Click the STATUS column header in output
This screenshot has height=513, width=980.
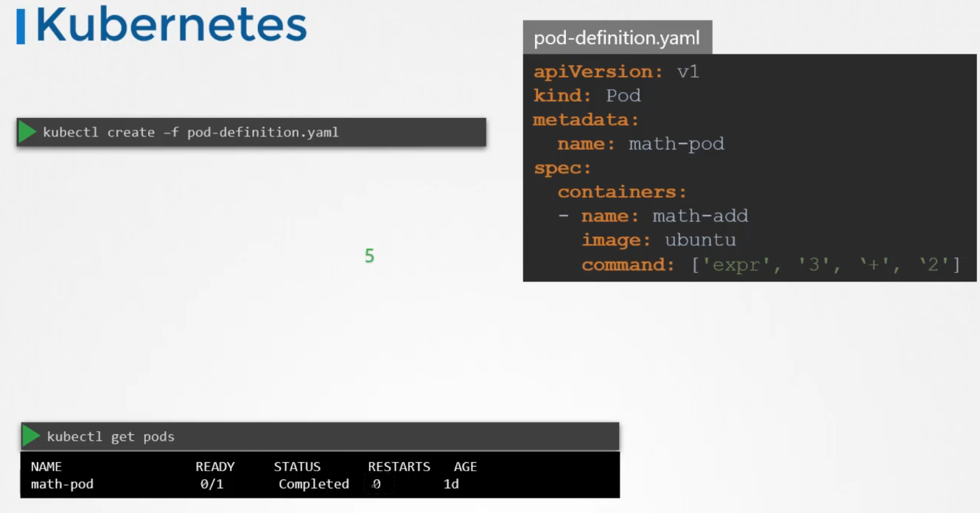tap(297, 467)
